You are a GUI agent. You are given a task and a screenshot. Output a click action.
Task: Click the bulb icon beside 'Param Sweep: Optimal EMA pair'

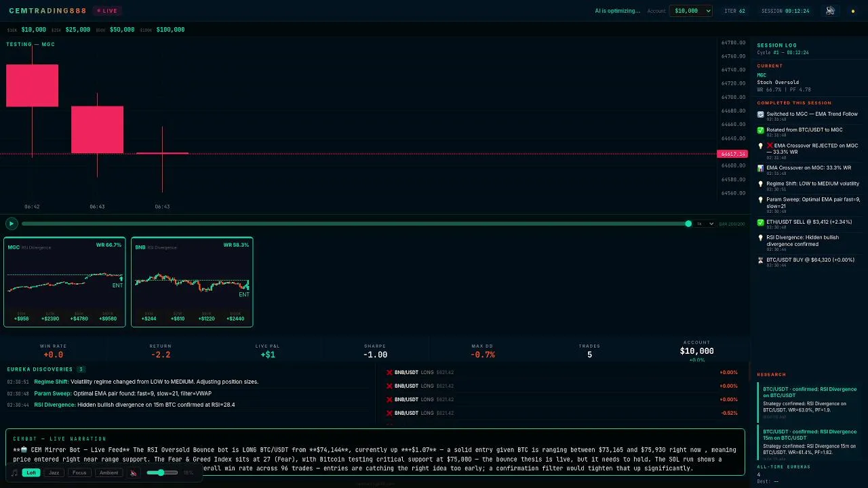761,200
